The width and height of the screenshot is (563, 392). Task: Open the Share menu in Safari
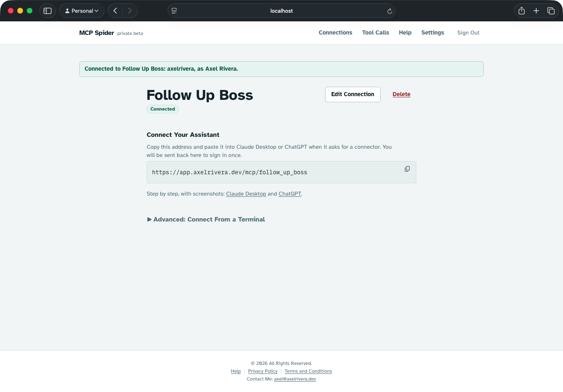point(521,11)
